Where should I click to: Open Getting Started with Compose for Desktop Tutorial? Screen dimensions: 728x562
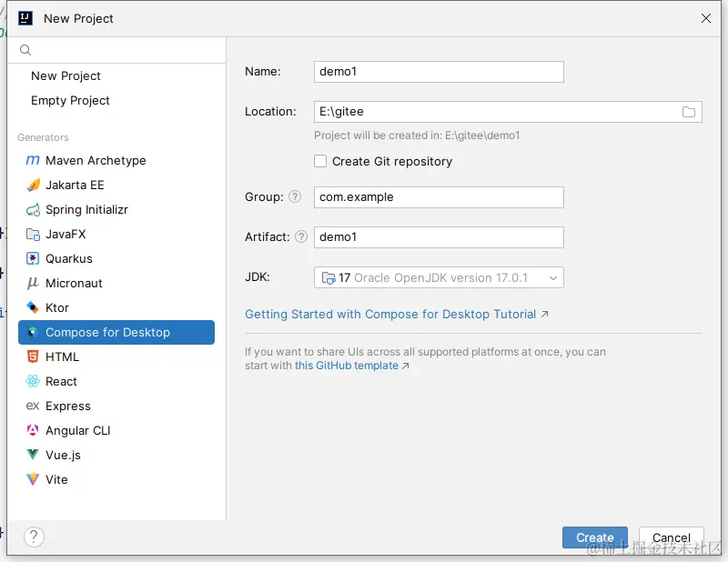[397, 314]
